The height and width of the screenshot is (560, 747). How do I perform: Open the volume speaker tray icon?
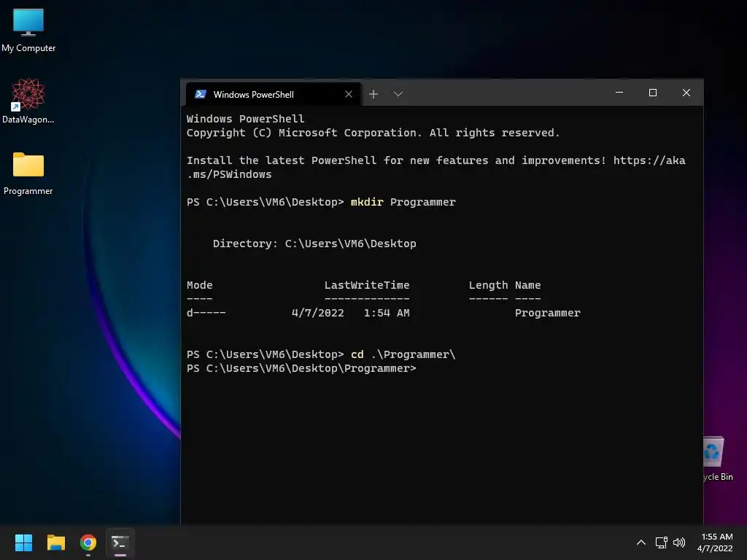pyautogui.click(x=679, y=542)
